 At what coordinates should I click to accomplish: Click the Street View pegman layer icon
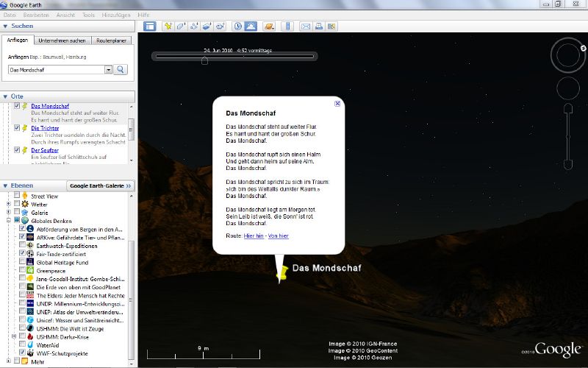[25, 196]
